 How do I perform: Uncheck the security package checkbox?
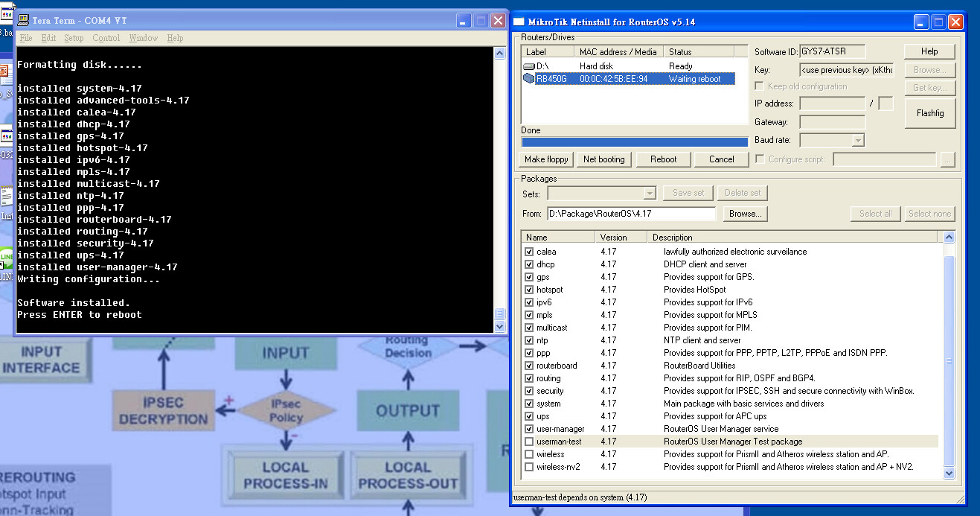(x=529, y=391)
